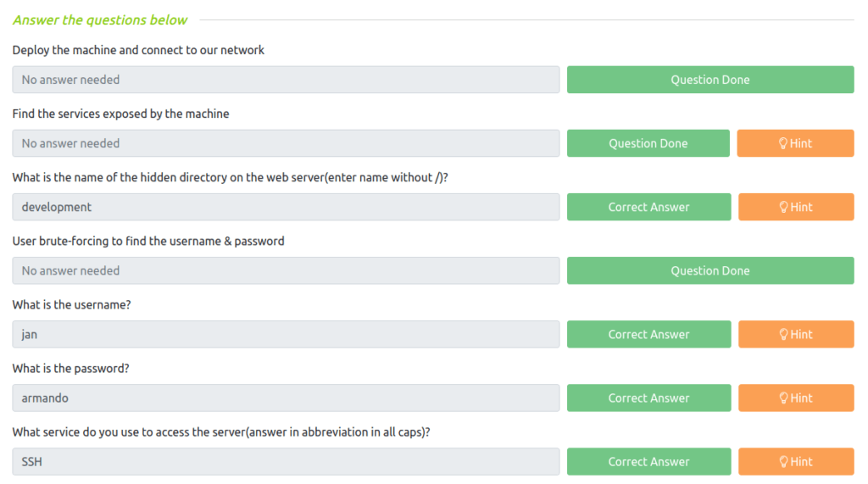Click Correct Answer next to armando
Screen dimensions: 868x484
coord(648,398)
